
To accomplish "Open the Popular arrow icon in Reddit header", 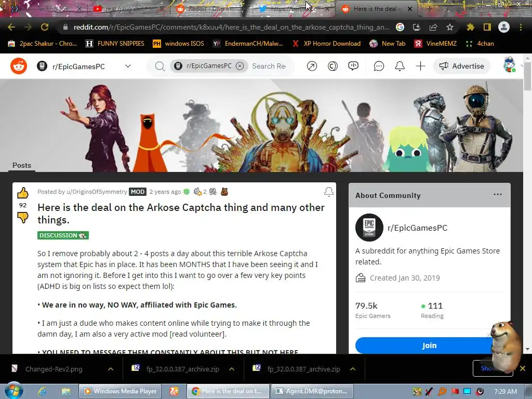I will coord(312,66).
